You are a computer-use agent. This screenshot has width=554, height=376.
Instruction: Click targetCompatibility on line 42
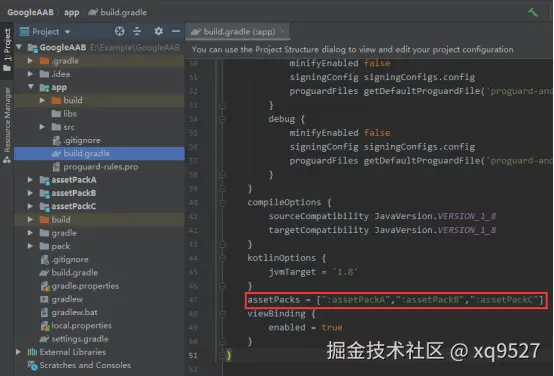pyautogui.click(x=318, y=230)
